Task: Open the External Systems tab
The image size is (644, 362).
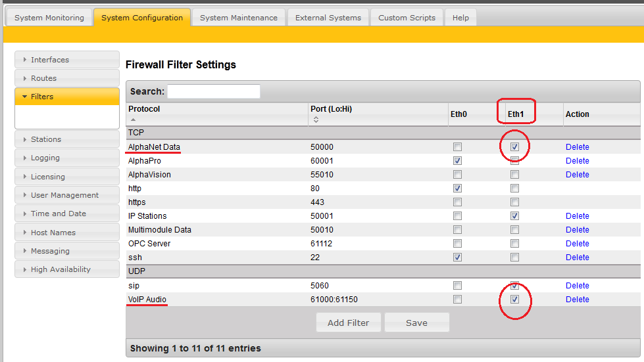Action: (x=328, y=18)
